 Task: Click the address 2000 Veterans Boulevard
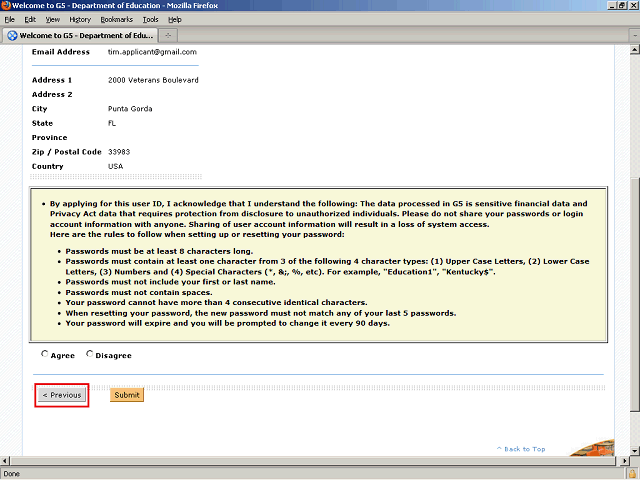(153, 80)
